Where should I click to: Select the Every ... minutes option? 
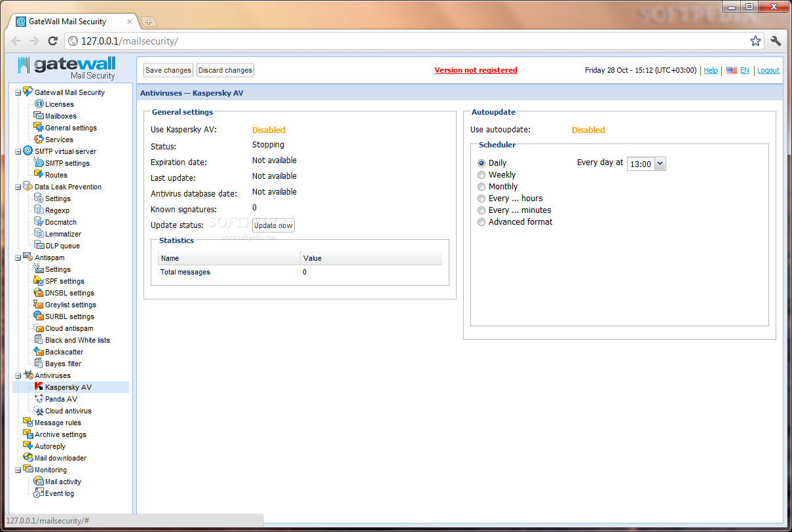[481, 210]
